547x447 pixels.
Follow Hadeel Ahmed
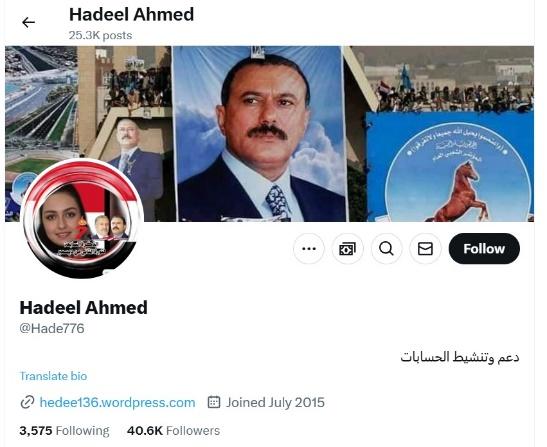click(x=484, y=249)
